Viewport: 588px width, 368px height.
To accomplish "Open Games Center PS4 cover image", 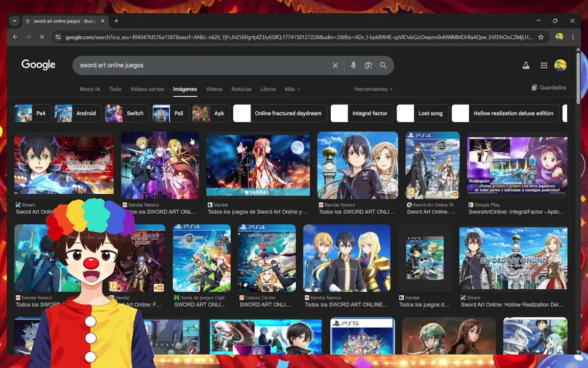I will pyautogui.click(x=266, y=258).
